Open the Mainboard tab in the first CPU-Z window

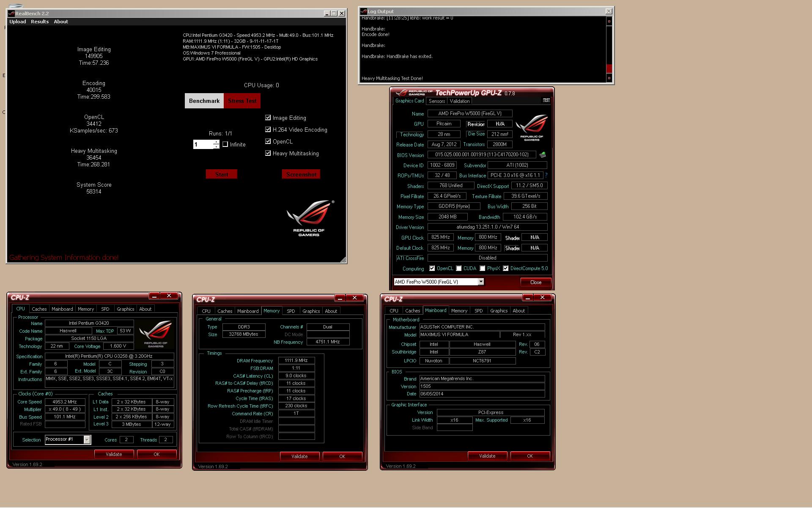tap(62, 309)
